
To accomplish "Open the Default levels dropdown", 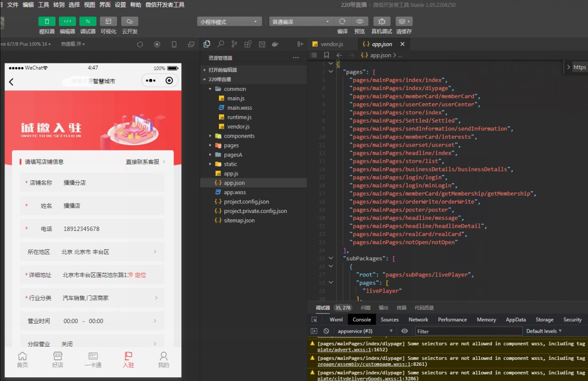I will pyautogui.click(x=544, y=331).
